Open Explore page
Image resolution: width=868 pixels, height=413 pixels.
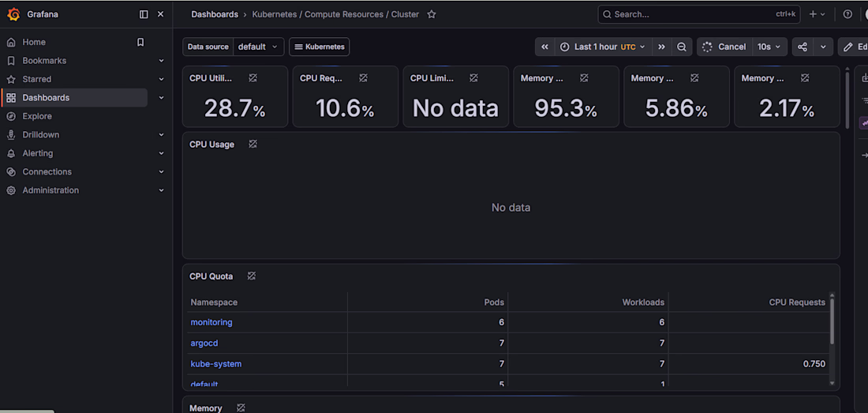coord(37,116)
